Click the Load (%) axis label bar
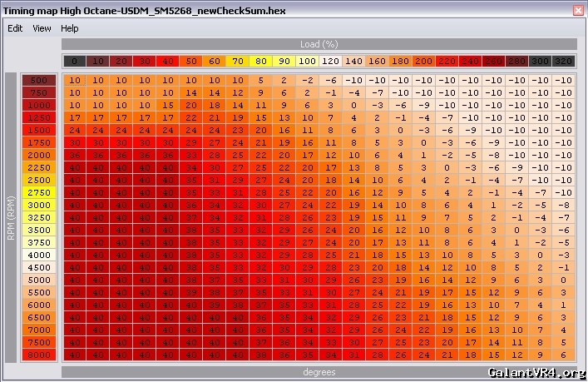This screenshot has width=588, height=382. pos(319,44)
